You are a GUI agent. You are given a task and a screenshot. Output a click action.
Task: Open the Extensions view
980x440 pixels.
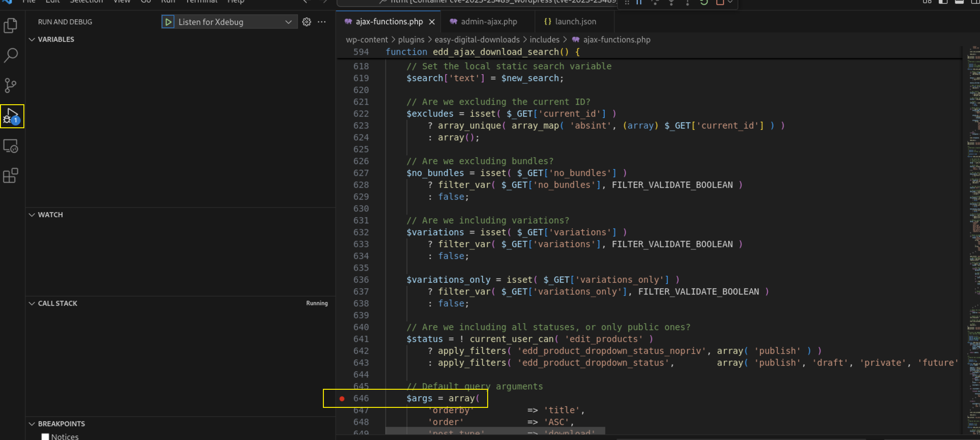(10, 176)
